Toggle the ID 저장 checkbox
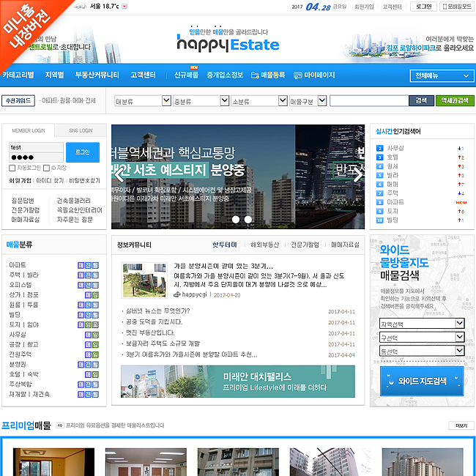 click(x=46, y=168)
